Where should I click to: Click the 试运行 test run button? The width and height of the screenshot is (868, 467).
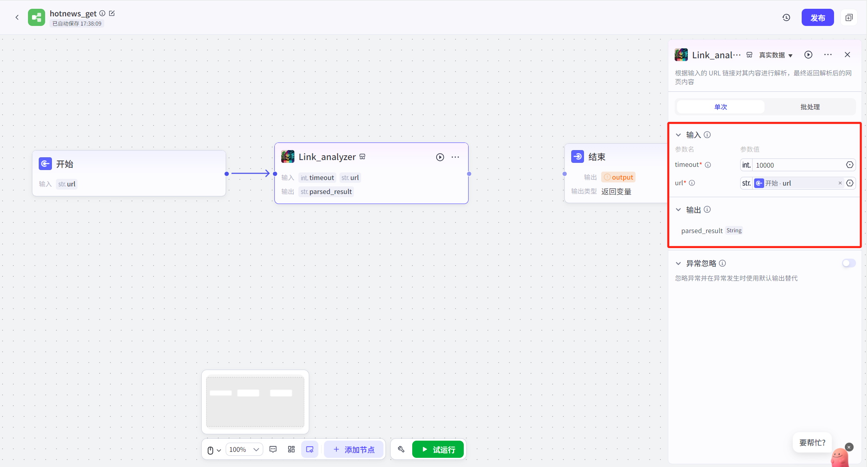click(438, 449)
